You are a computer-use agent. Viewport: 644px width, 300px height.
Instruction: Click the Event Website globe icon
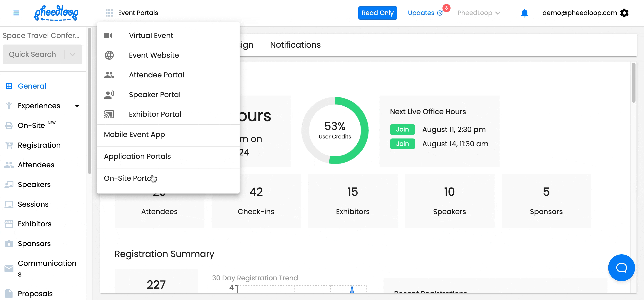(109, 55)
